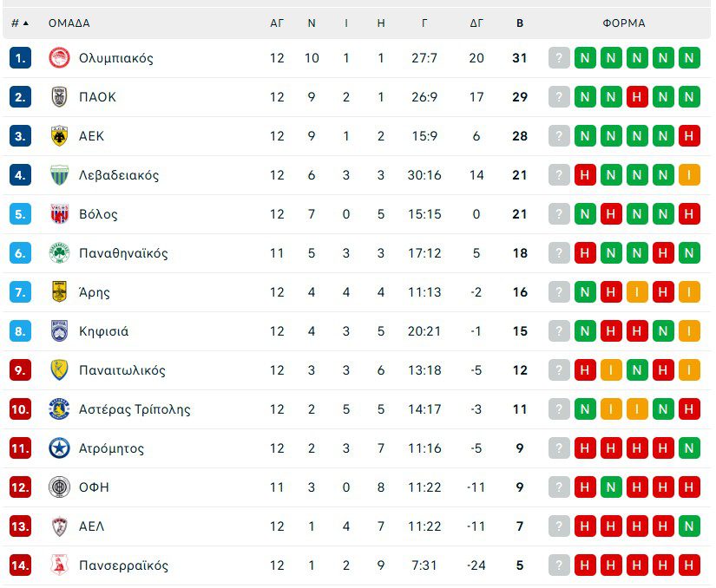The image size is (716, 588).
Task: Click the rank 1 position badge
Action: point(21,58)
